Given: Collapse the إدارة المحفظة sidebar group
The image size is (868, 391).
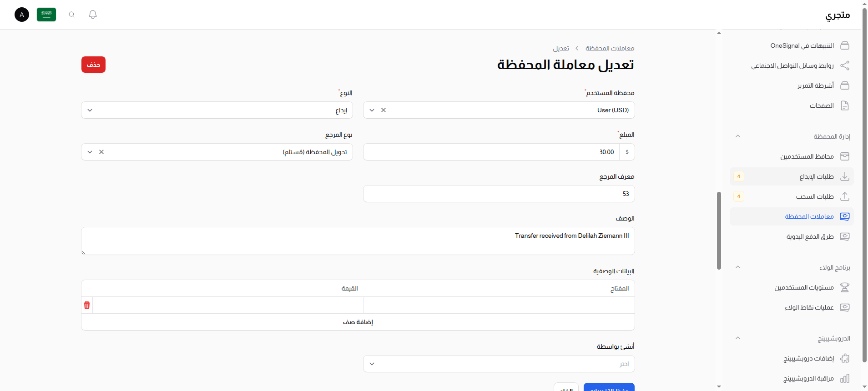Looking at the screenshot, I should (x=738, y=136).
